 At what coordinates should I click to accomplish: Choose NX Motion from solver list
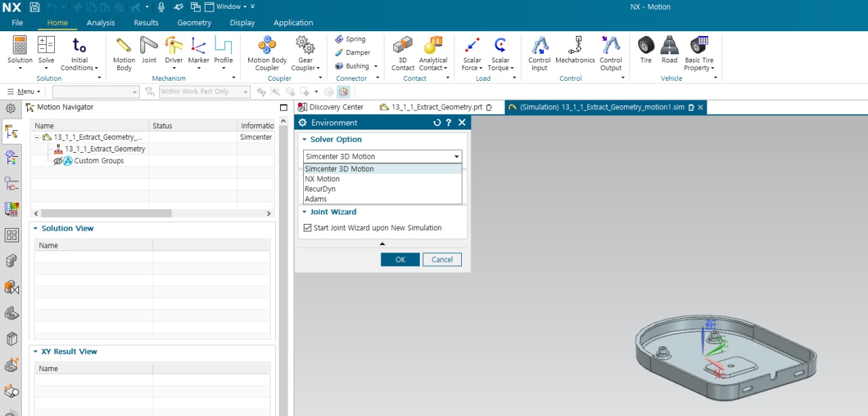[x=322, y=179]
